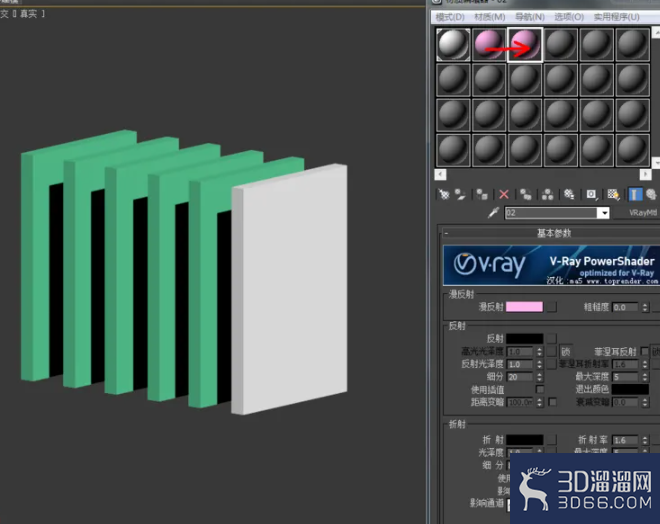Click the Get Material icon
Screen dimensions: 660x524
click(444, 194)
